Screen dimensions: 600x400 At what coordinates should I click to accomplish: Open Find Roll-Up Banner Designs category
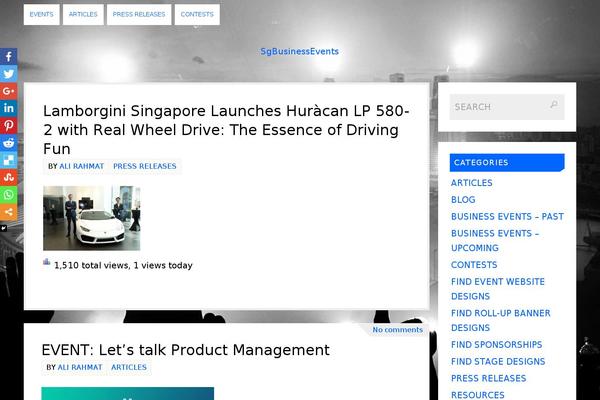pyautogui.click(x=501, y=320)
